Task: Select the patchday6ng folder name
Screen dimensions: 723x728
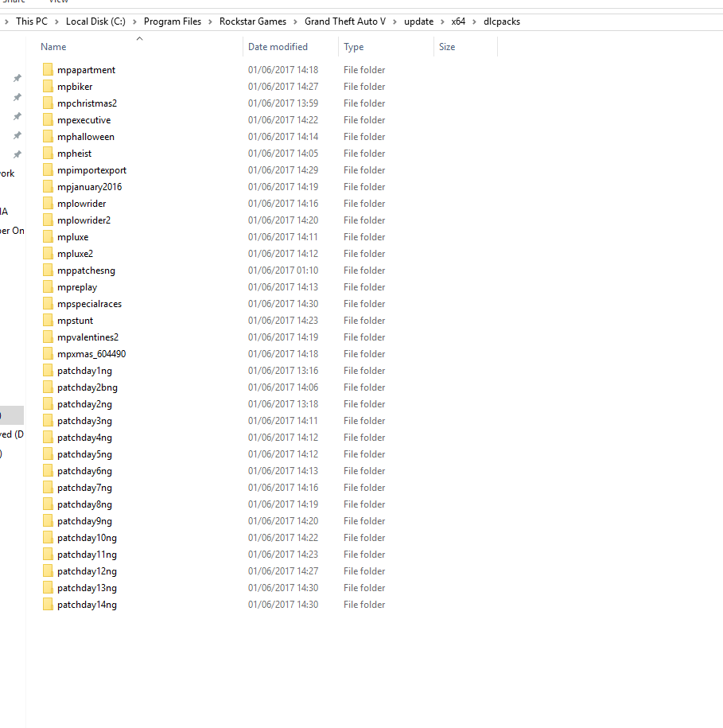Action: pyautogui.click(x=84, y=471)
